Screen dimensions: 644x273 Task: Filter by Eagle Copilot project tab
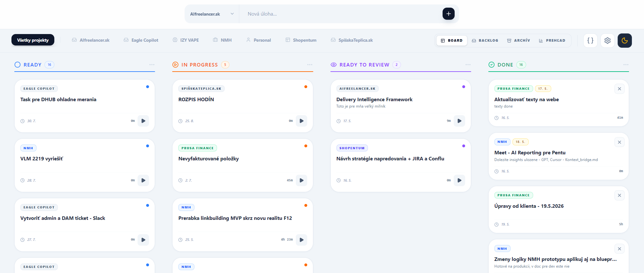coord(141,40)
